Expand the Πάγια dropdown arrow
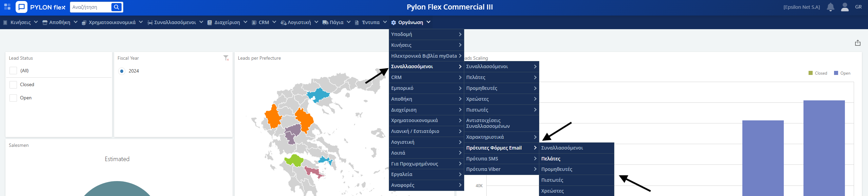Viewport: 868px width, 196px height. pos(348,22)
